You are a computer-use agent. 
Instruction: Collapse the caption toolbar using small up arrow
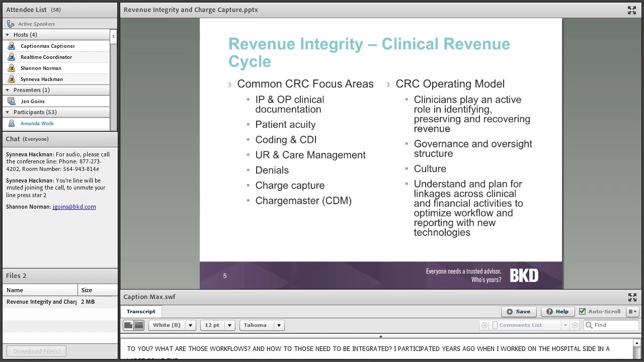(381, 336)
